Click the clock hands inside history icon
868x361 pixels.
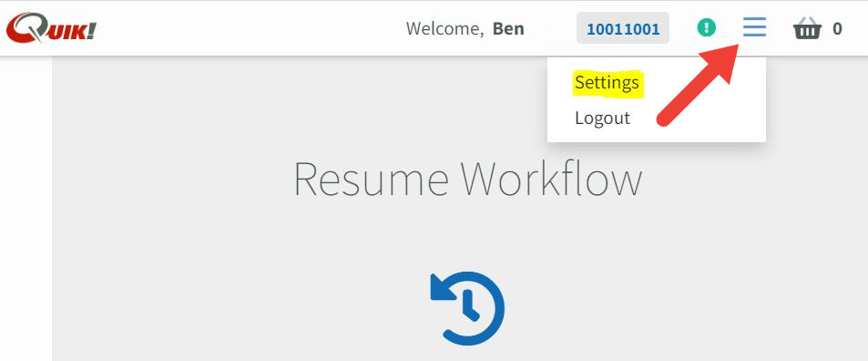(471, 306)
